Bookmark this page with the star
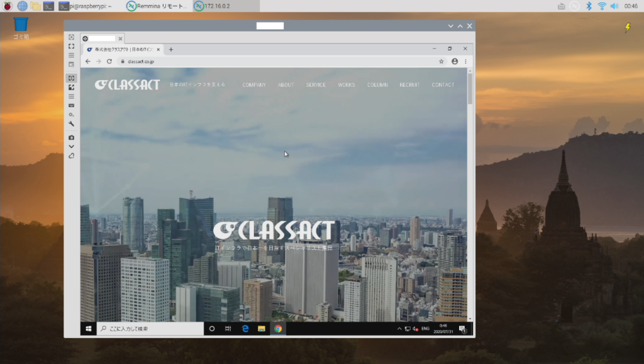 [x=441, y=61]
